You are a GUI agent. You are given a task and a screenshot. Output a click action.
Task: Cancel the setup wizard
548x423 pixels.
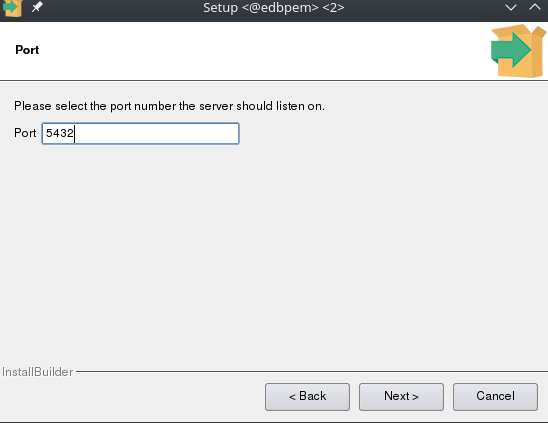[x=495, y=396]
